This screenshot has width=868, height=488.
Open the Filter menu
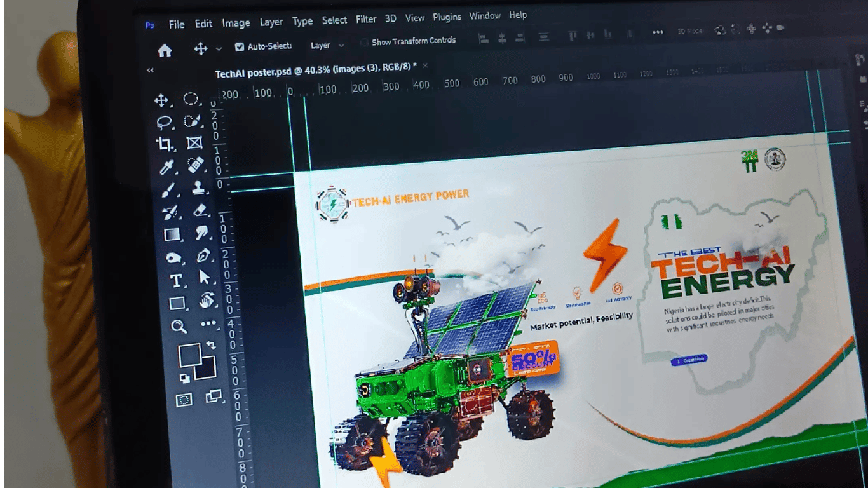click(366, 19)
